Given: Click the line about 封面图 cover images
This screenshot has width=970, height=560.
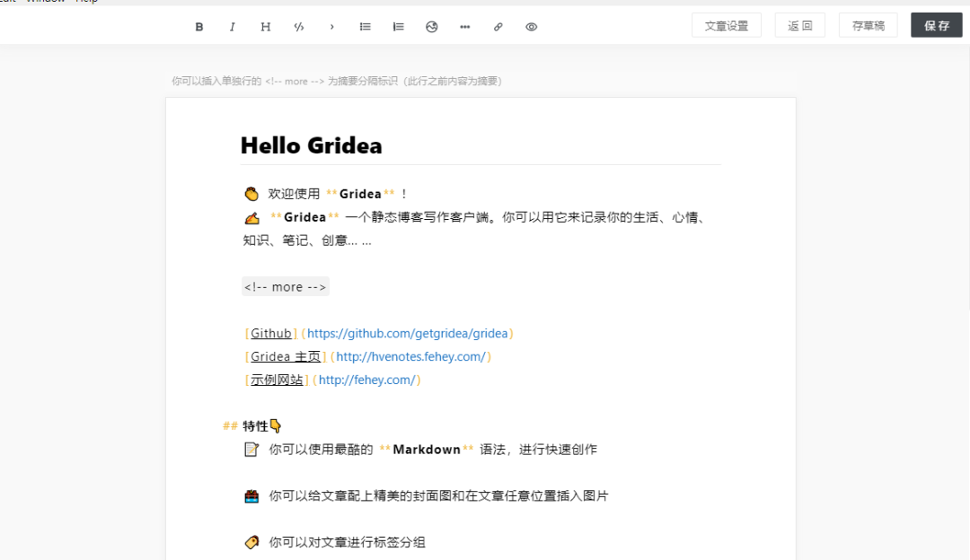Looking at the screenshot, I should tap(427, 495).
